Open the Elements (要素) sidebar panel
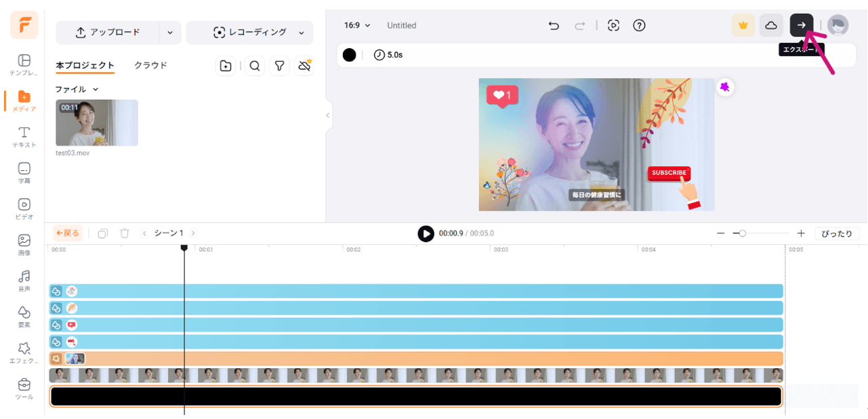This screenshot has width=868, height=419. point(24,317)
